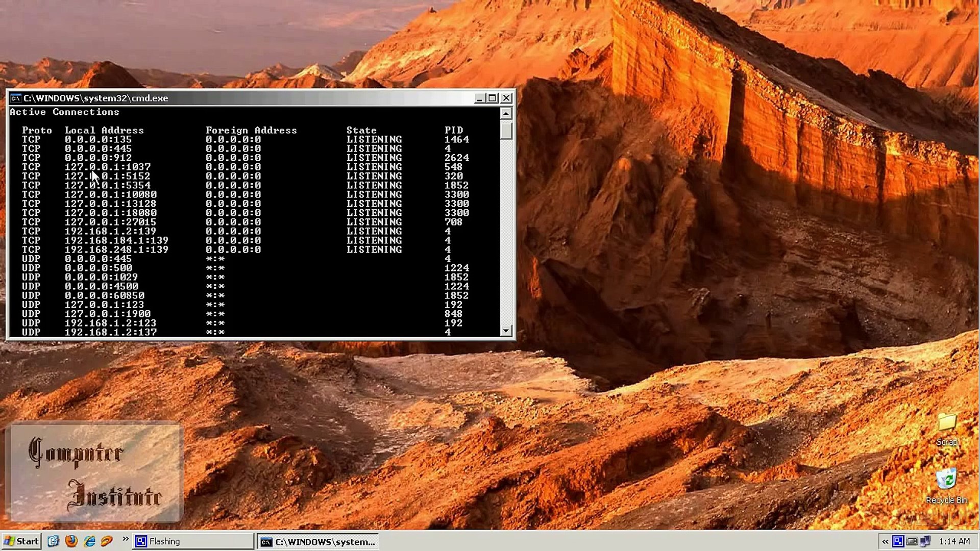Viewport: 980px width, 551px height.
Task: Expand hidden system tray icons chevron
Action: click(x=885, y=541)
